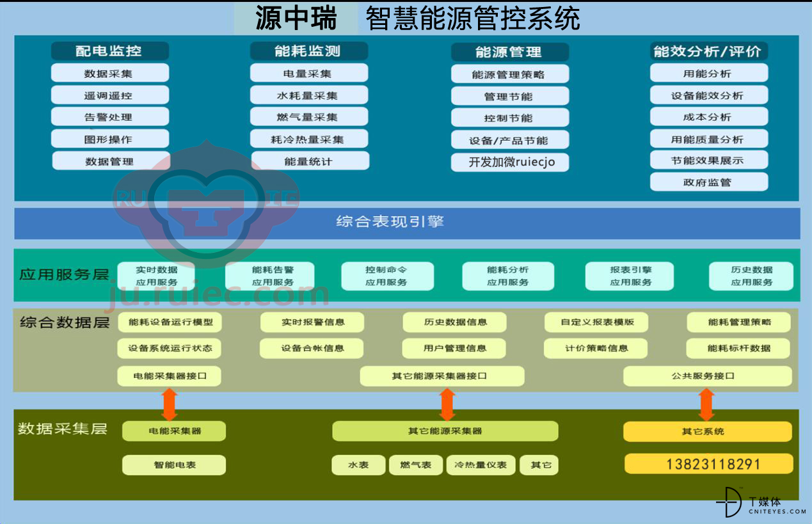Open 数据采集 under 配电监控
Viewport: 812px width, 524px height.
coord(109,73)
